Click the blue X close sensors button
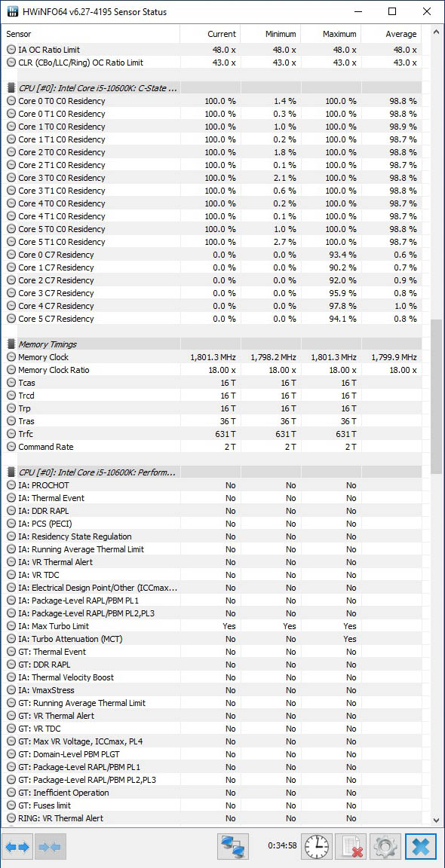Screen dimensions: 445x868 [x=421, y=847]
